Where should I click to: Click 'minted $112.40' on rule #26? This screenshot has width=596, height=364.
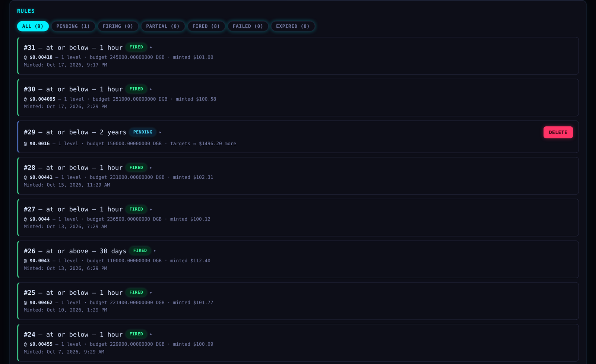(190, 261)
